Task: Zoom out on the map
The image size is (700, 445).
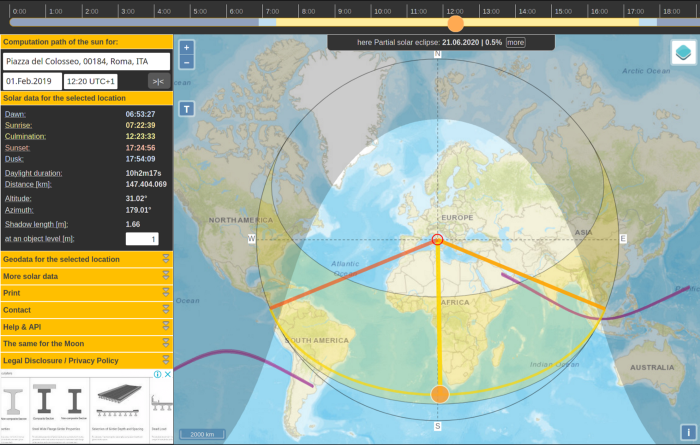Action: pos(187,62)
